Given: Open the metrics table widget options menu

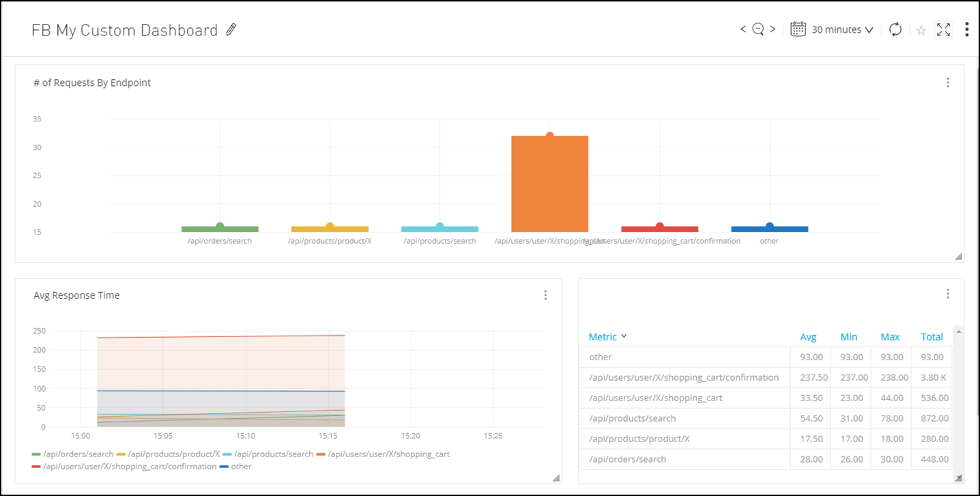Looking at the screenshot, I should pos(947,294).
